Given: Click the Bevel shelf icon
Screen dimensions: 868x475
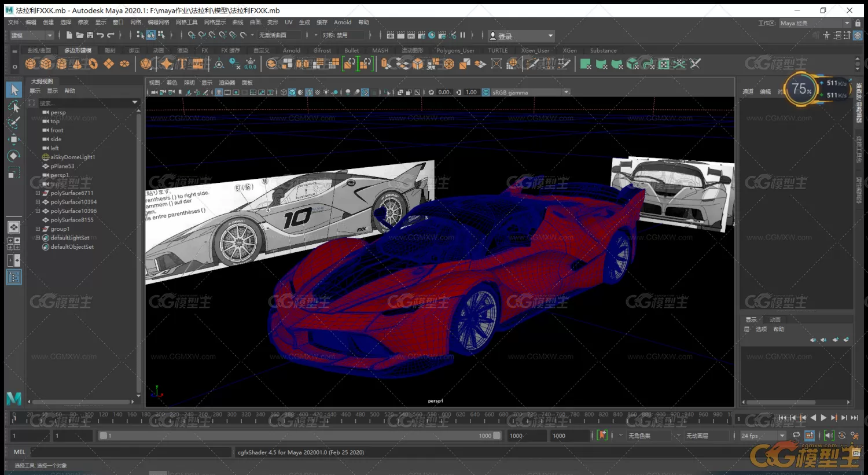Looking at the screenshot, I should [417, 64].
